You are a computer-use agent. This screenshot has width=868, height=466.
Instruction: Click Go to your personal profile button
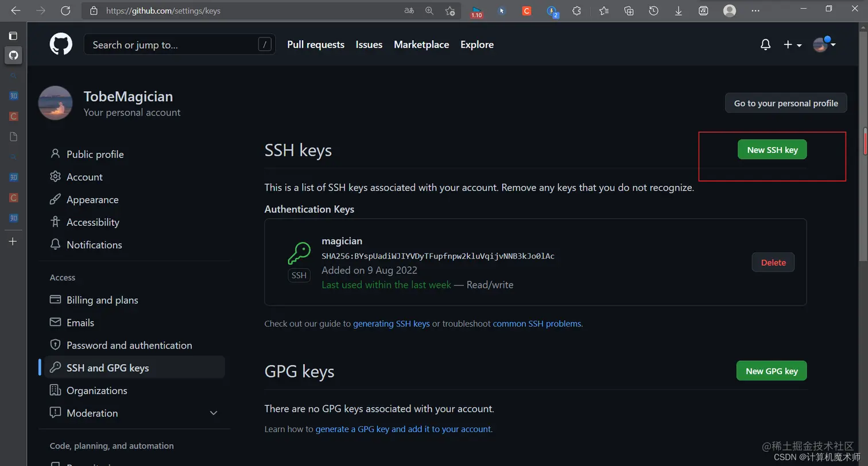click(786, 103)
